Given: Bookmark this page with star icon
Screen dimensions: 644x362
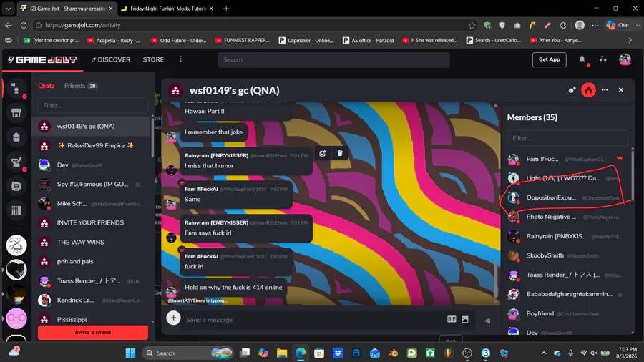Looking at the screenshot, I should (472, 26).
